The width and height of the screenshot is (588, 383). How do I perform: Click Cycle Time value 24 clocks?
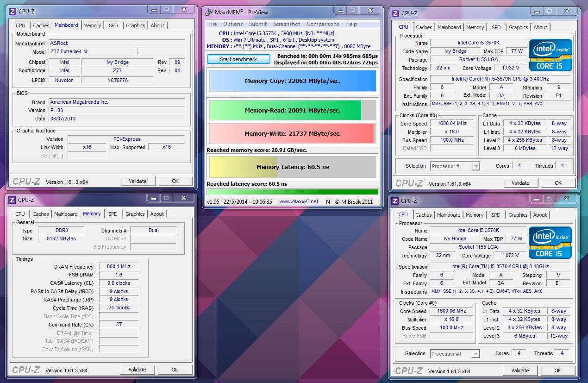pos(119,308)
